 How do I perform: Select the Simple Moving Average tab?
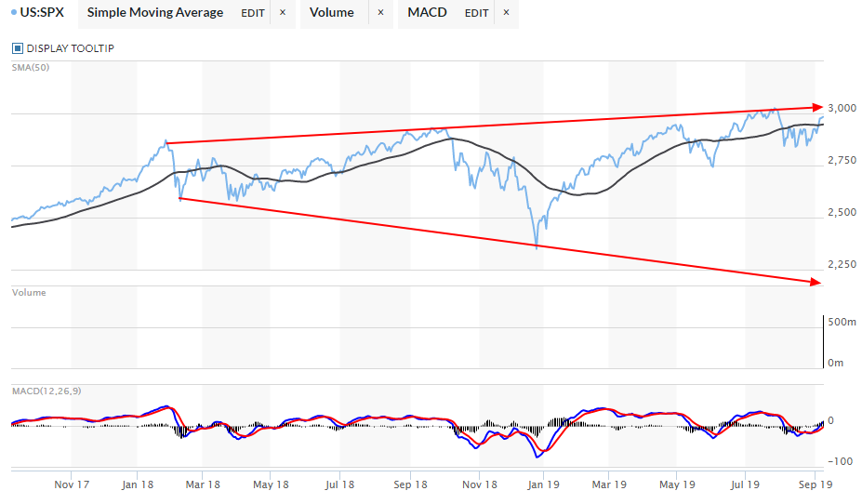point(155,13)
